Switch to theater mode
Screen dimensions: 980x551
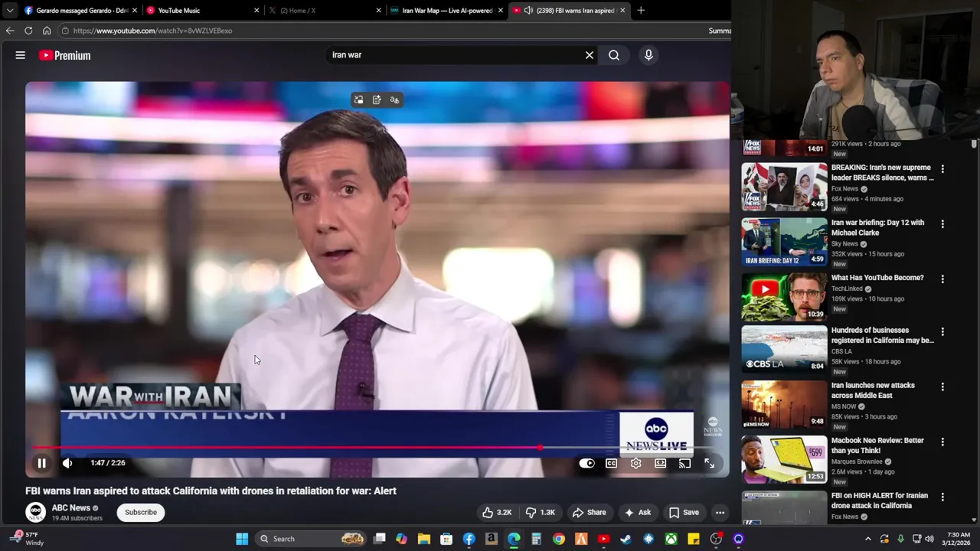point(660,463)
